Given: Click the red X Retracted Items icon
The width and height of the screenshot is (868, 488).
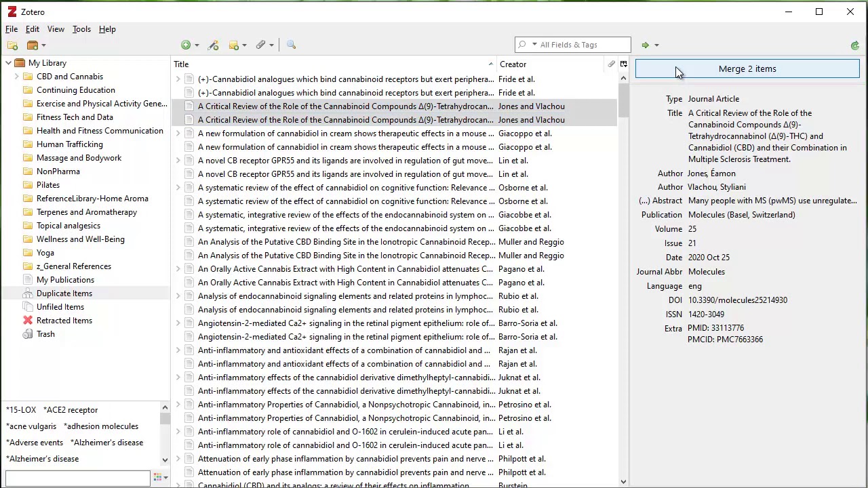Looking at the screenshot, I should 28,321.
